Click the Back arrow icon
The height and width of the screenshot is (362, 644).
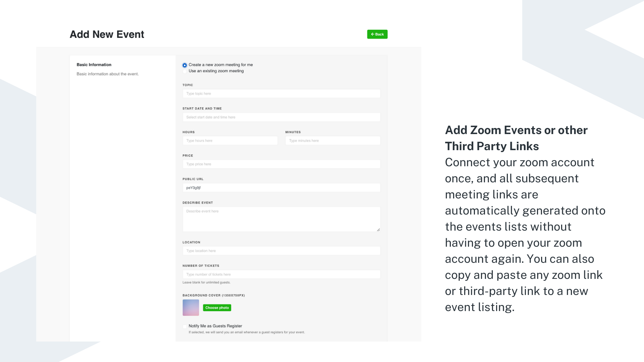(x=372, y=34)
